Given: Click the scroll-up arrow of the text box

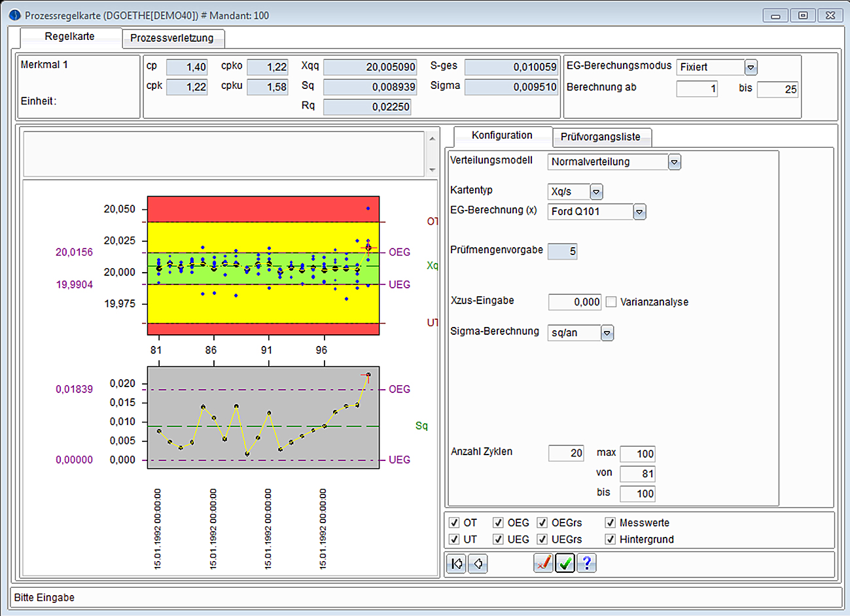Looking at the screenshot, I should 432,139.
